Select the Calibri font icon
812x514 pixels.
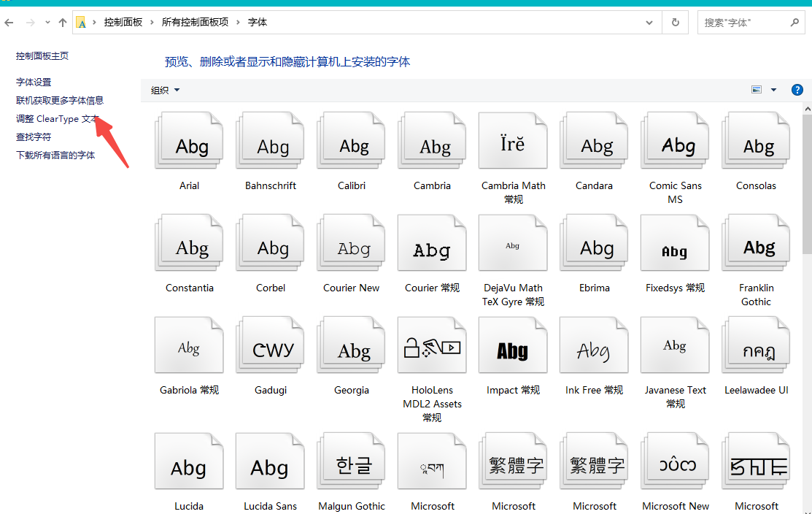pyautogui.click(x=351, y=141)
